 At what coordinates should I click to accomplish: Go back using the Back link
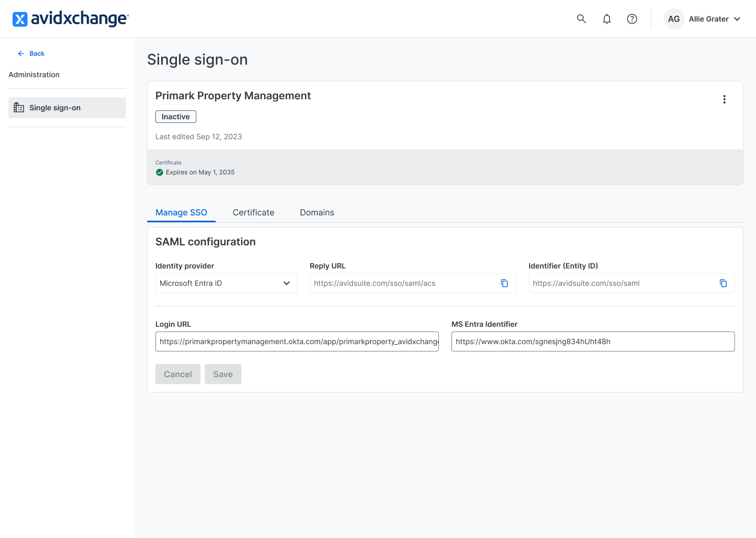point(31,54)
